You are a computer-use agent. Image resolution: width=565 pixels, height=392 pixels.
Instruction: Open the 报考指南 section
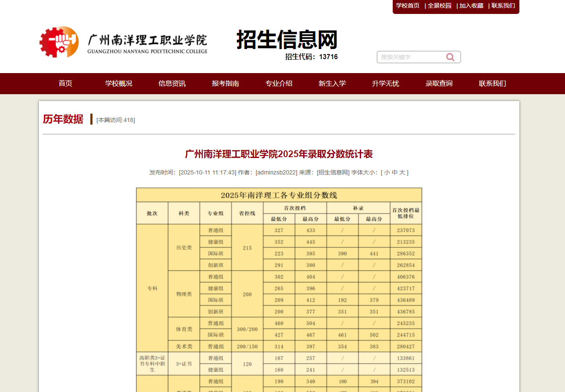tap(225, 84)
